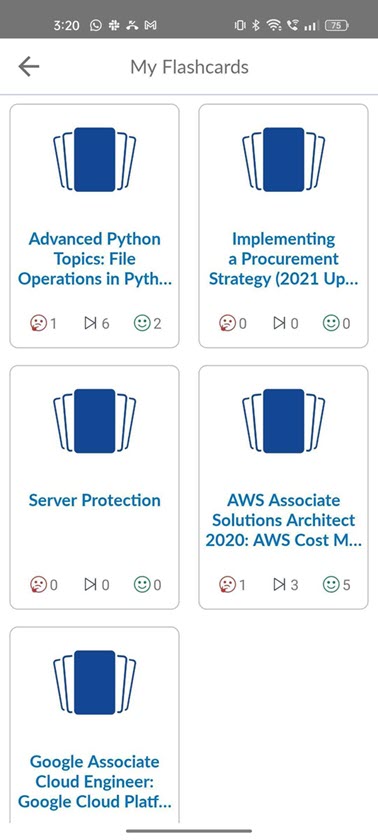Open the Advanced Python Topics flashcard deck icon
This screenshot has width=378, height=840.
[95, 159]
